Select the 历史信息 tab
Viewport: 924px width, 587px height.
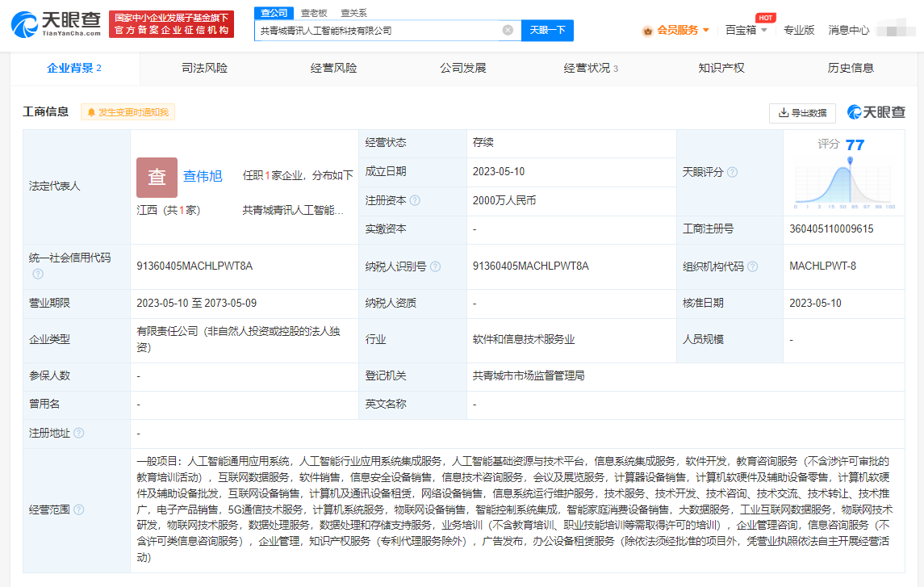pos(851,69)
